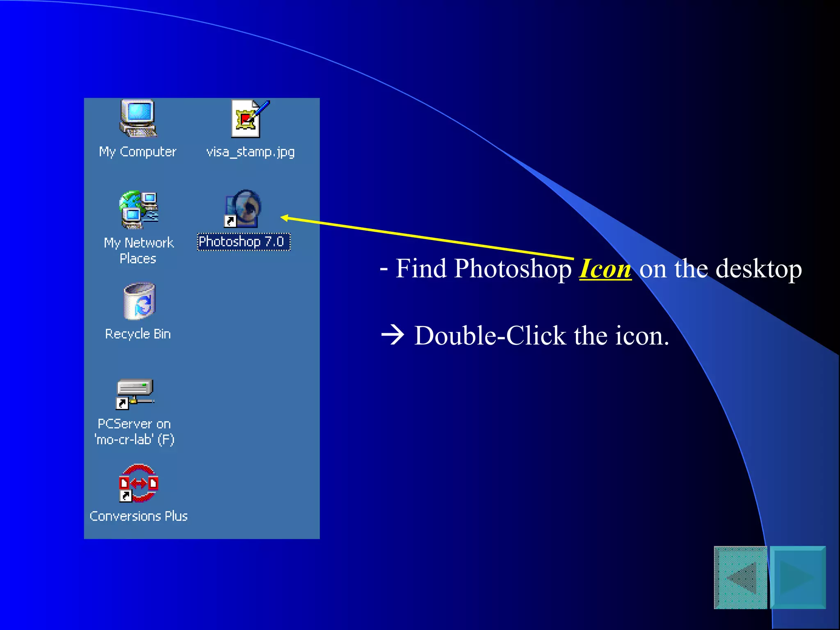Click the 'My Computer' label text
The image size is (840, 630).
tap(137, 152)
